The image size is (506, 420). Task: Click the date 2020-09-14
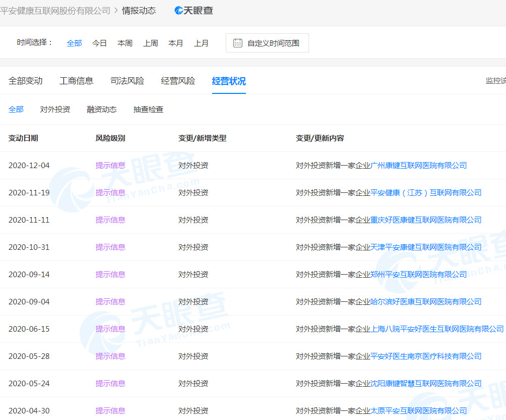click(29, 275)
